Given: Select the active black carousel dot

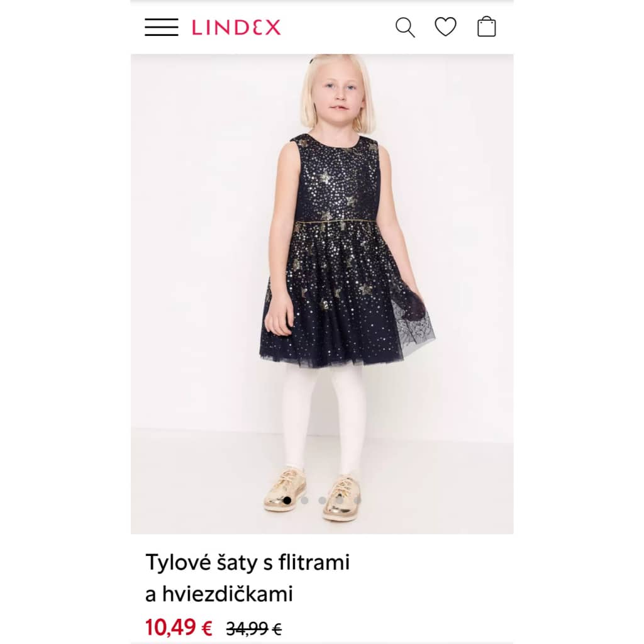Looking at the screenshot, I should [x=287, y=500].
